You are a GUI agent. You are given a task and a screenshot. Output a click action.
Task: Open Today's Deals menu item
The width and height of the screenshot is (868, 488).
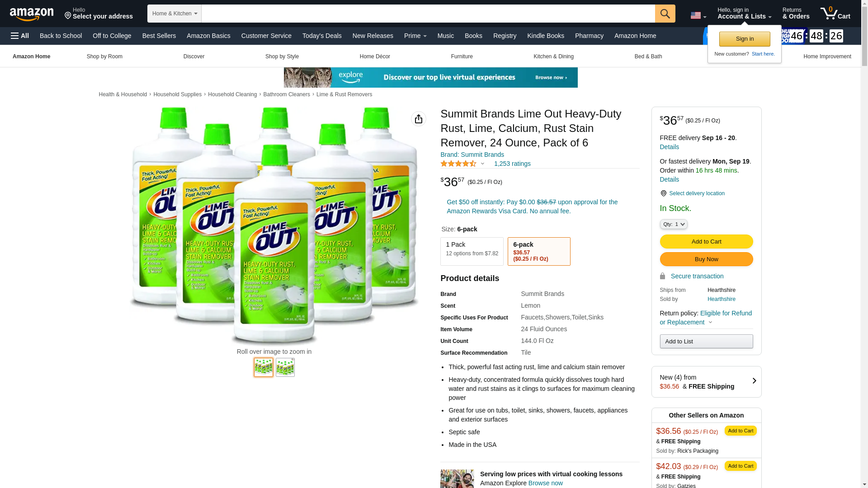(x=322, y=36)
